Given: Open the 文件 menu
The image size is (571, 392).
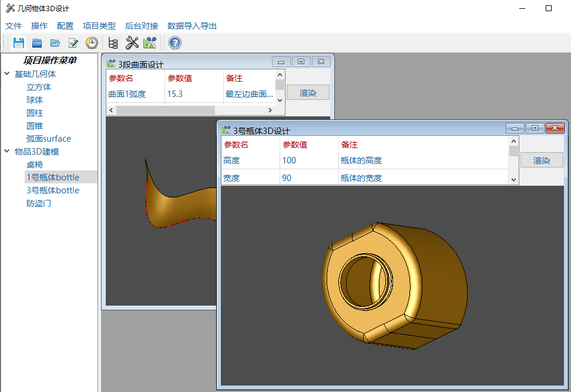Looking at the screenshot, I should [x=14, y=26].
